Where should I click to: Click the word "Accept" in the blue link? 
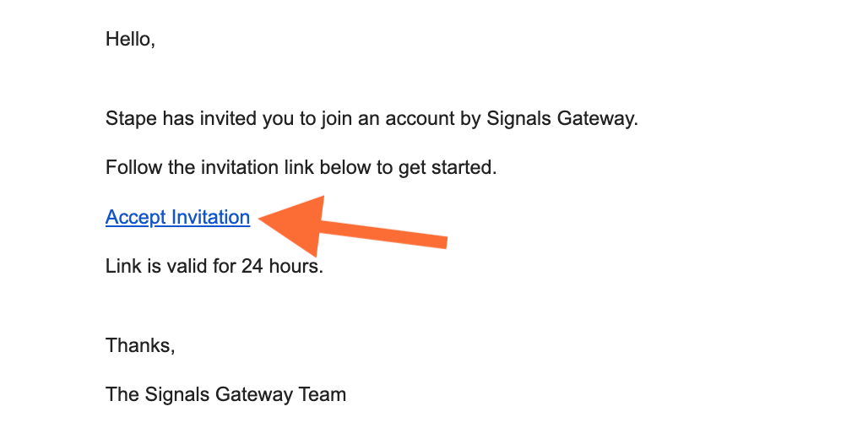[136, 217]
